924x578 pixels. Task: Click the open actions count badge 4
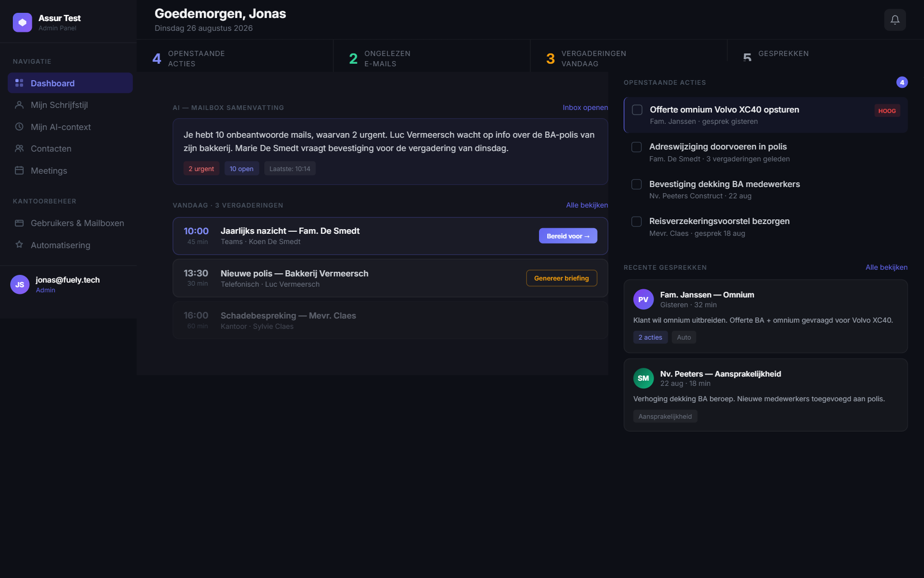coord(902,82)
